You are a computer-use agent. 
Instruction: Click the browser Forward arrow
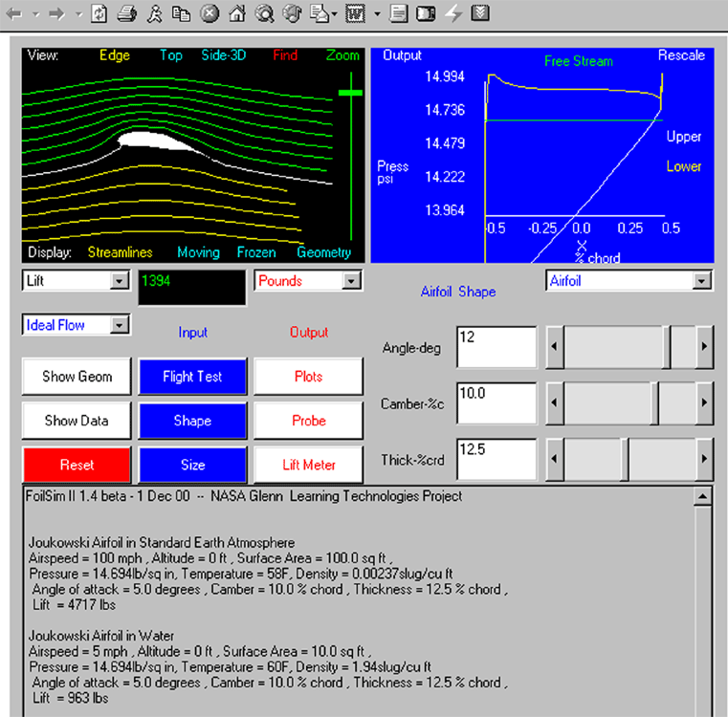coord(56,14)
